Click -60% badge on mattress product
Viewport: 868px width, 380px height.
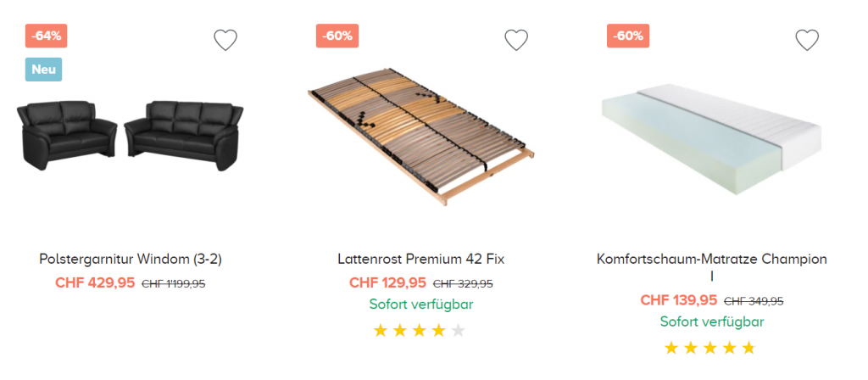pos(628,36)
